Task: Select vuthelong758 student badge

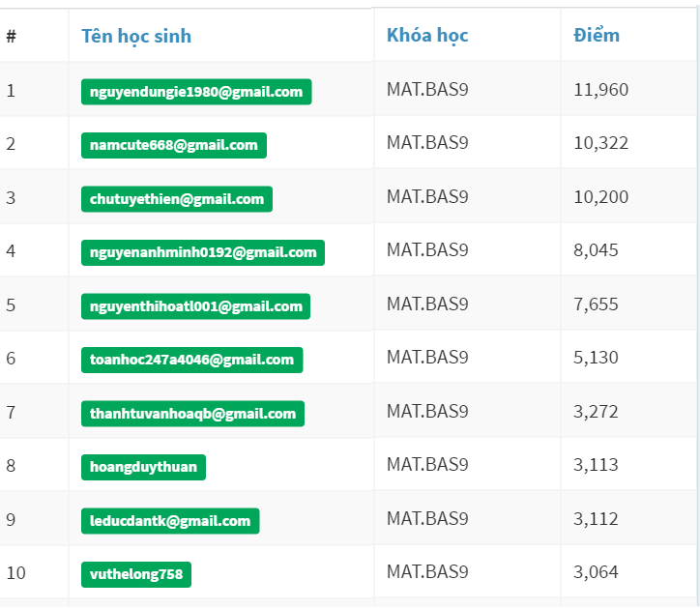Action: [x=136, y=574]
